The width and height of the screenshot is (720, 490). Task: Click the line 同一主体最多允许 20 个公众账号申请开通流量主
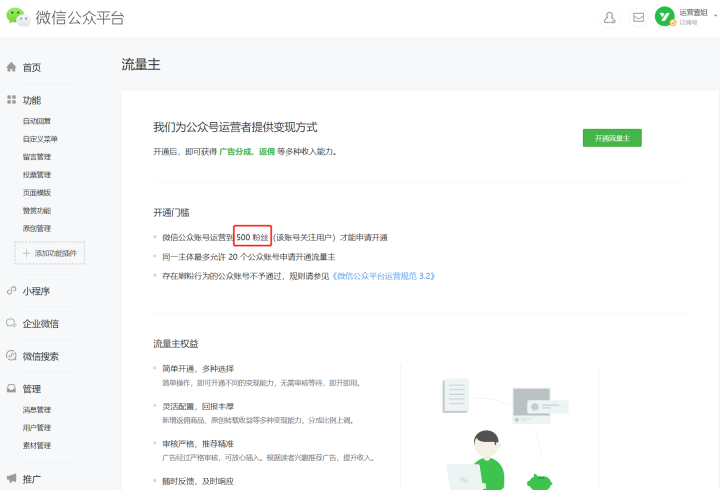pyautogui.click(x=248, y=257)
